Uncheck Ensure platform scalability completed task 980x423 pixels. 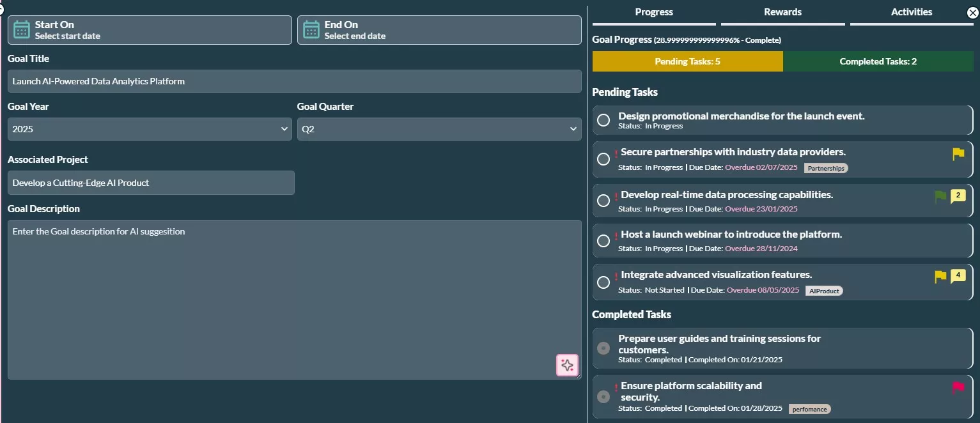point(603,397)
